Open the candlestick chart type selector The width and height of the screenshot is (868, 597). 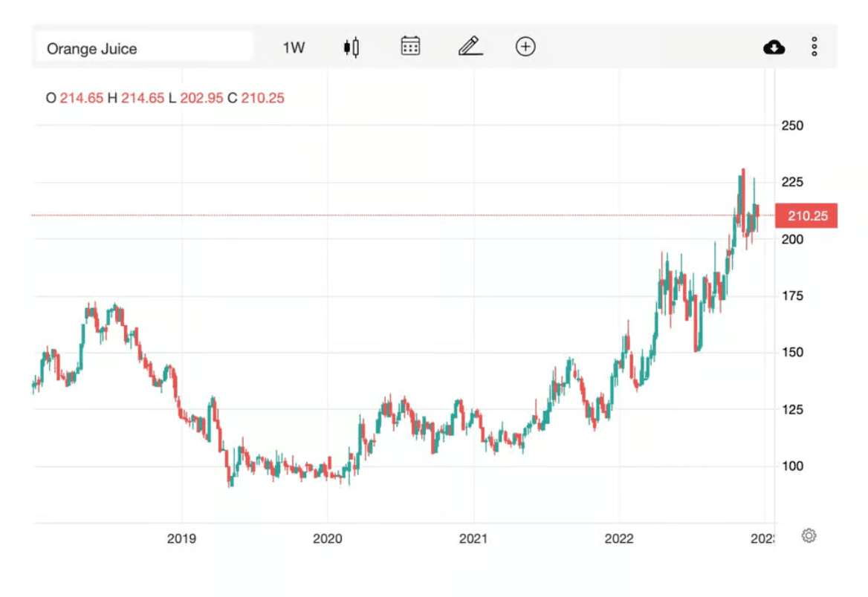pyautogui.click(x=352, y=47)
